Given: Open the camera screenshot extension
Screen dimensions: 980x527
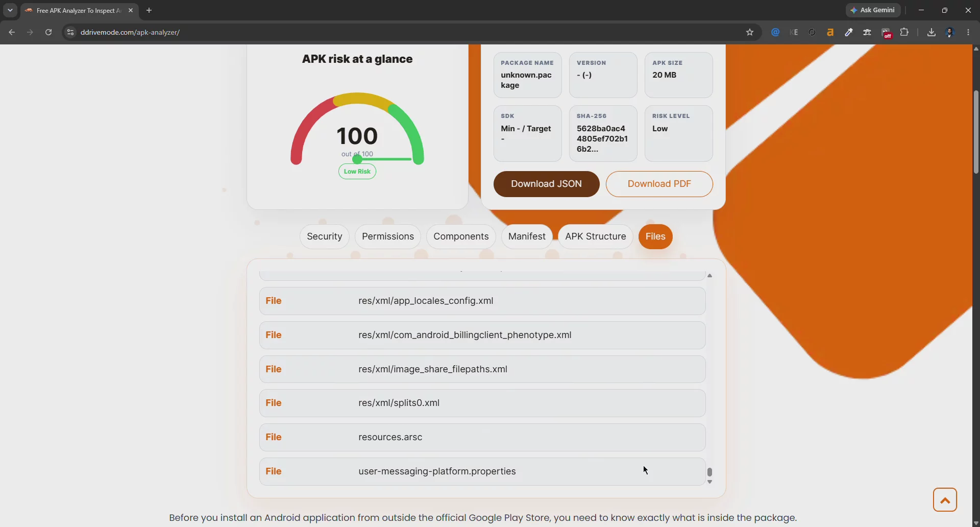Looking at the screenshot, I should click(x=867, y=32).
